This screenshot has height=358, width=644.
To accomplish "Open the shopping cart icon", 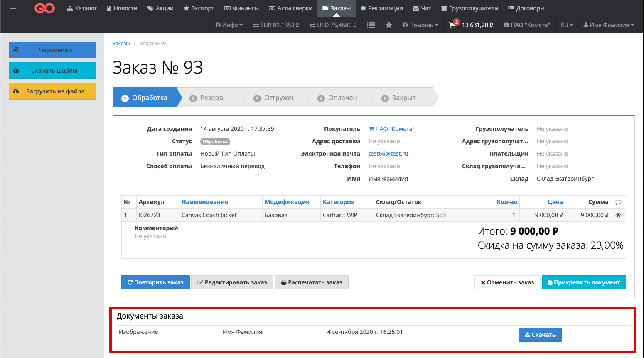I will [x=452, y=25].
